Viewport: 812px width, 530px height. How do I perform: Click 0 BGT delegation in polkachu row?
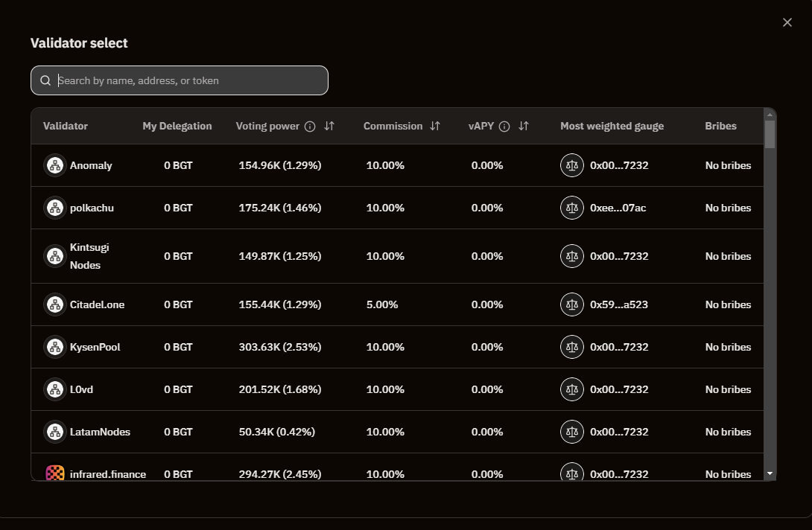[x=178, y=208]
